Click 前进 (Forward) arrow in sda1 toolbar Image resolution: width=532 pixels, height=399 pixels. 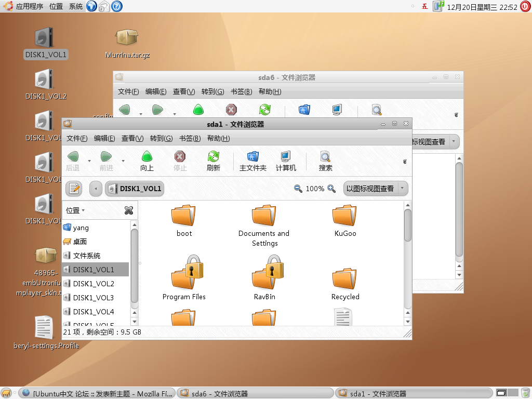point(106,157)
